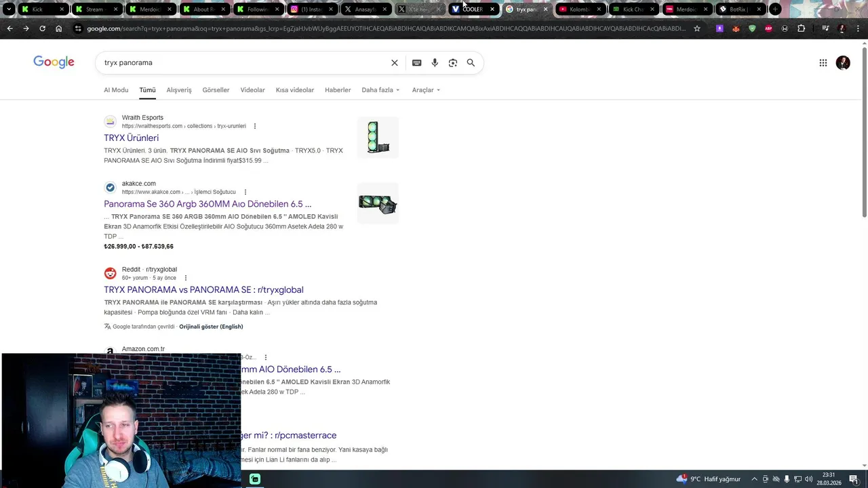The image size is (868, 488).
Task: Click the browser back arrow
Action: click(9, 28)
